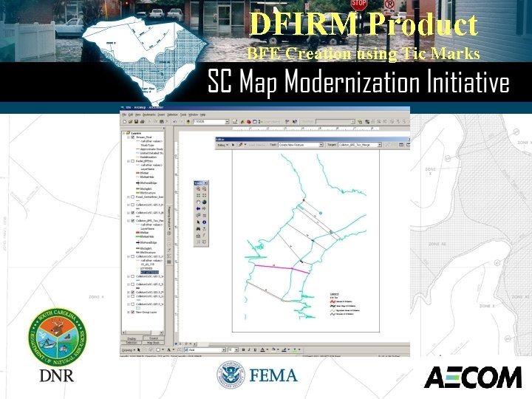Click Italic in Drawing toolbar
This screenshot has height=399, width=532.
click(249, 349)
